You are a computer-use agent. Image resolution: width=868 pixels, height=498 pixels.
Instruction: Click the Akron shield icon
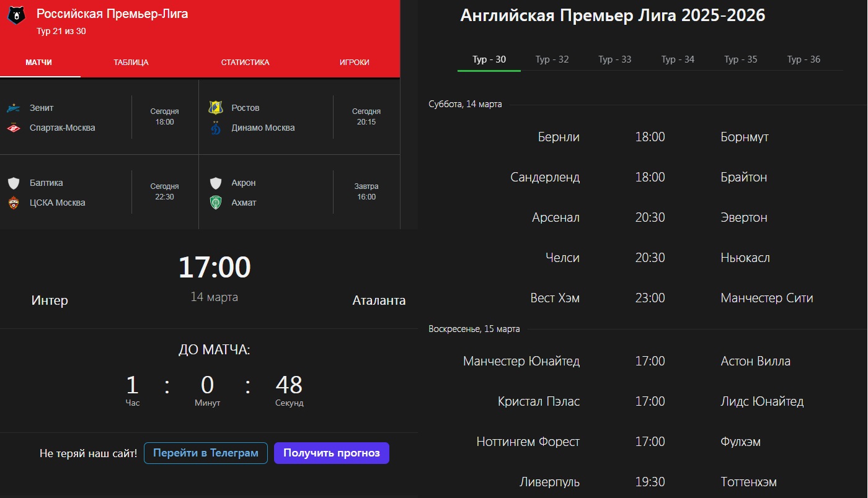pos(216,183)
